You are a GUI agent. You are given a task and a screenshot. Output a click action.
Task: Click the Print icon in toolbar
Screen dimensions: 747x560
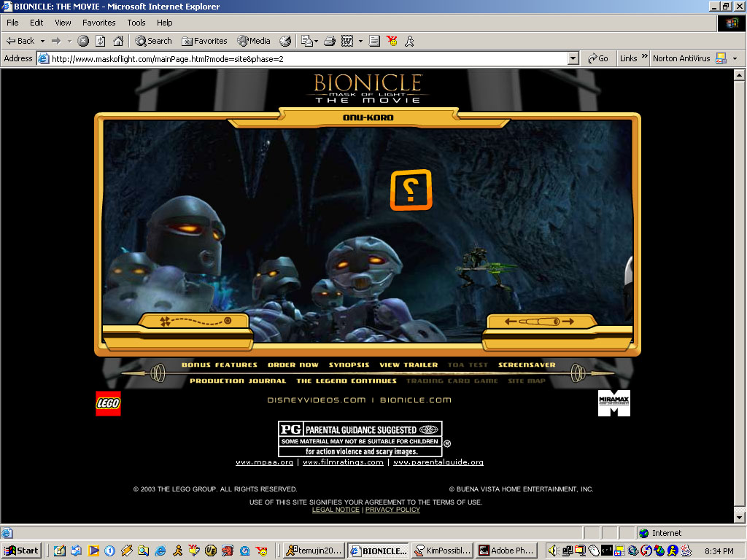330,41
